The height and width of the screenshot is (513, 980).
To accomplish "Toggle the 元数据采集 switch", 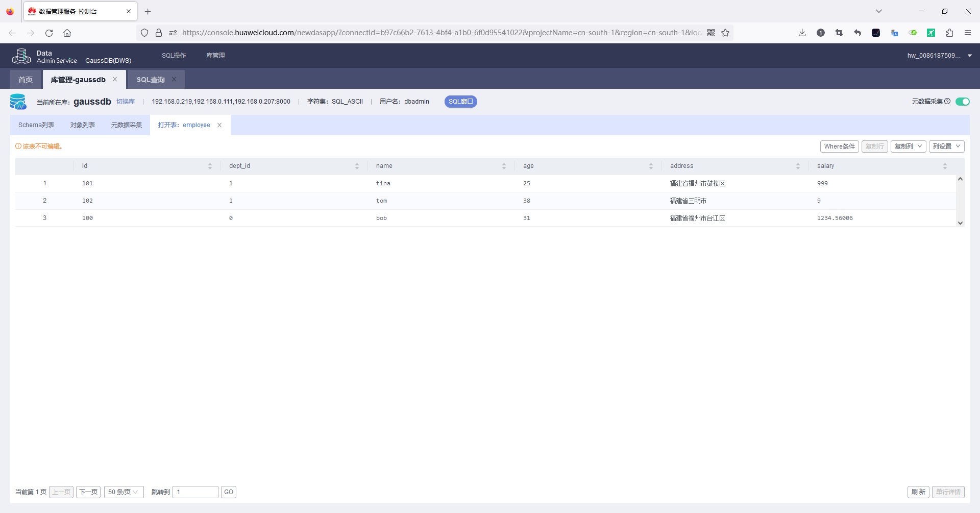I will (x=963, y=102).
